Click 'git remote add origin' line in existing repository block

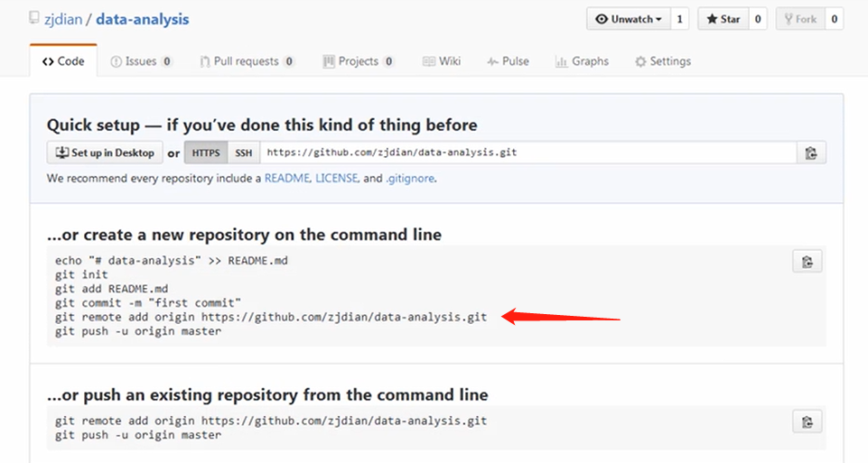point(271,421)
